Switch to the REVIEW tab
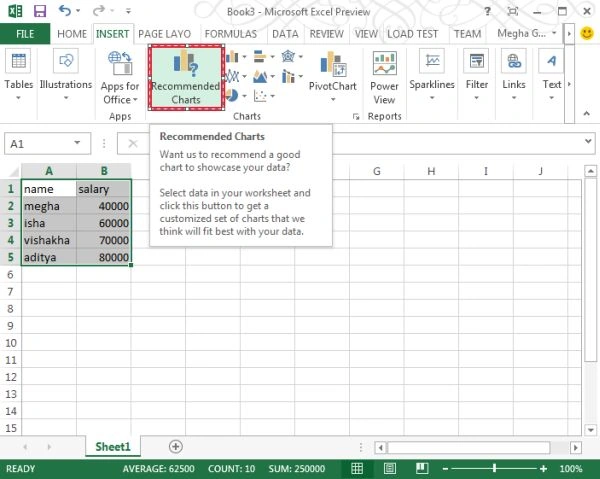 (x=326, y=34)
